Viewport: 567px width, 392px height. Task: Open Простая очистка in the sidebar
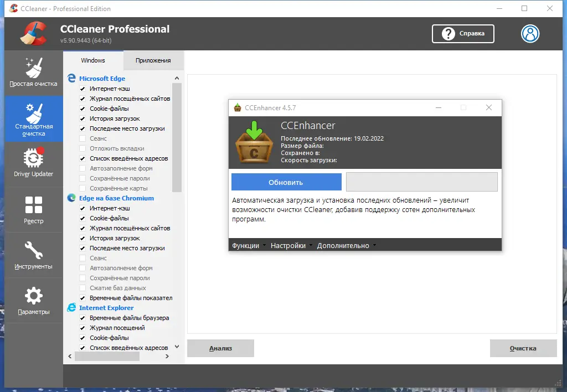tap(33, 72)
